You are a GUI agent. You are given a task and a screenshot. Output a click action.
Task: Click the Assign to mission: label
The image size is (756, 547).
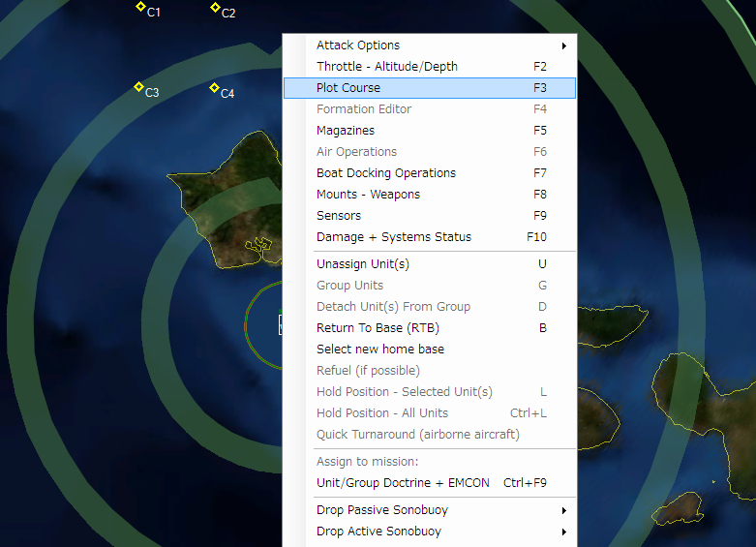[368, 462]
